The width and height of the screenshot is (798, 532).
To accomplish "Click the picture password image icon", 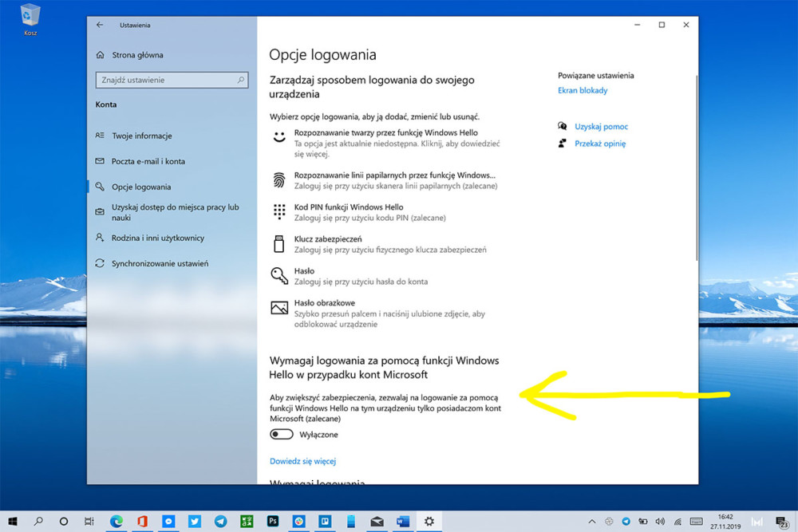I will point(279,308).
